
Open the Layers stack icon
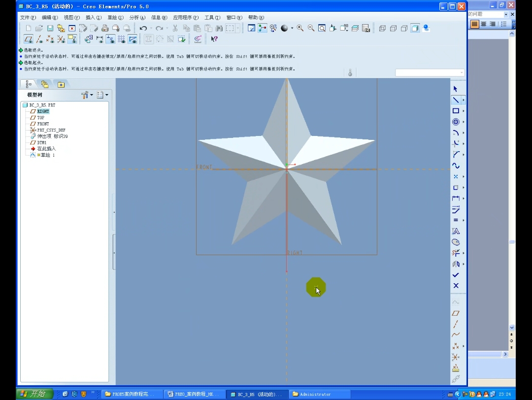pos(355,28)
